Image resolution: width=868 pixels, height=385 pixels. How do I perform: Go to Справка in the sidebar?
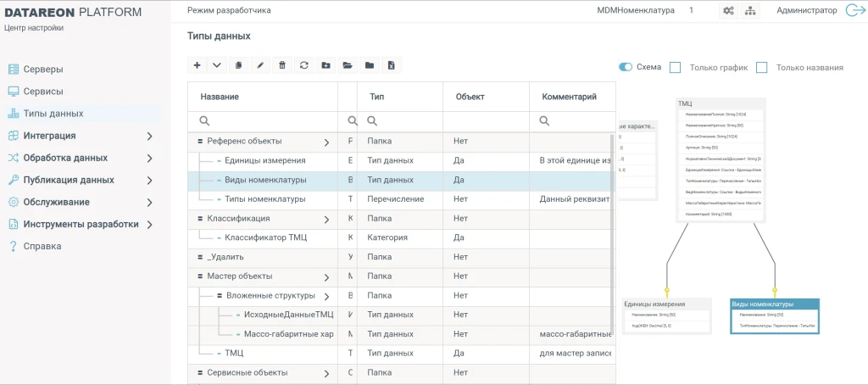point(42,246)
